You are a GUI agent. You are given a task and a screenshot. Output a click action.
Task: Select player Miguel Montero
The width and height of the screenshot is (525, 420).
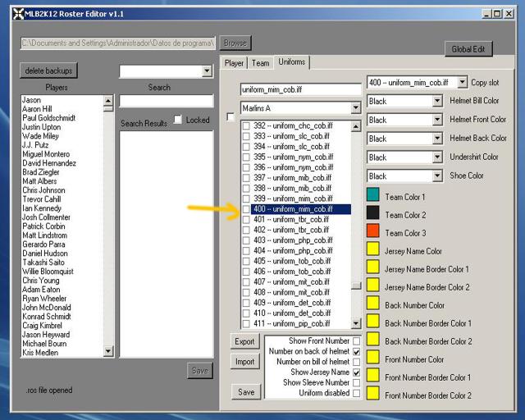pos(46,154)
